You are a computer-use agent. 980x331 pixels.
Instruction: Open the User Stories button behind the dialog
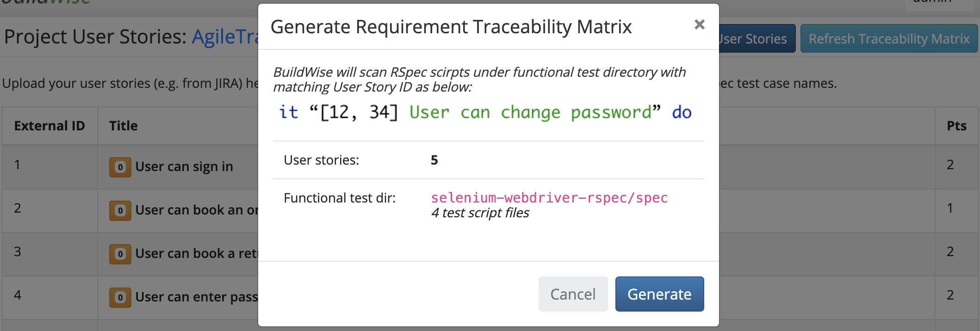[757, 38]
